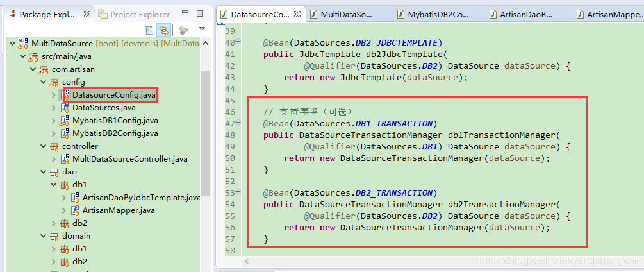Select DatasourceConfig.java in the tree
Viewport: 644px width, 272px height.
click(113, 95)
